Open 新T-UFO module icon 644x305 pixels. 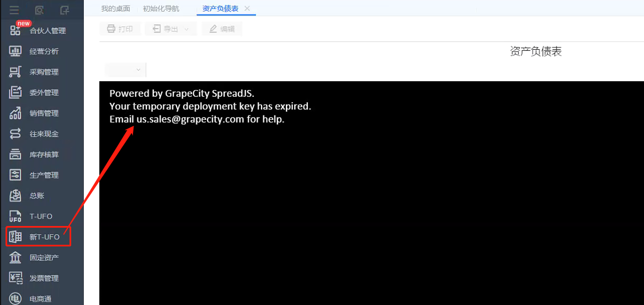[15, 237]
